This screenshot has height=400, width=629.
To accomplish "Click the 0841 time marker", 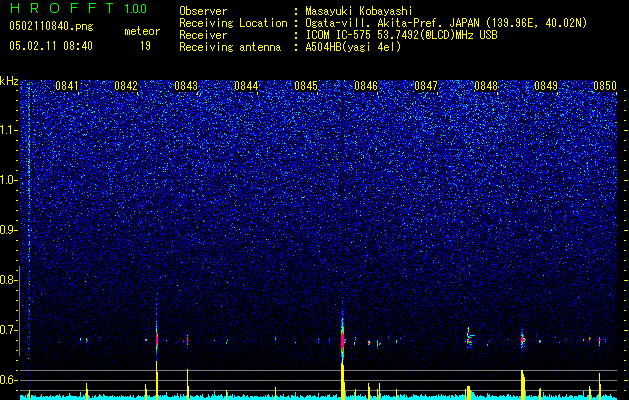I will 67,86.
